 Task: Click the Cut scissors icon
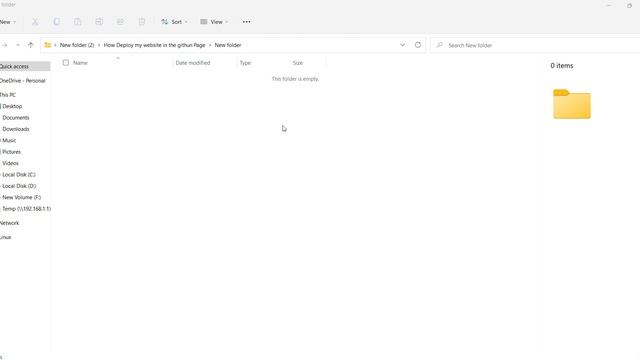point(35,22)
